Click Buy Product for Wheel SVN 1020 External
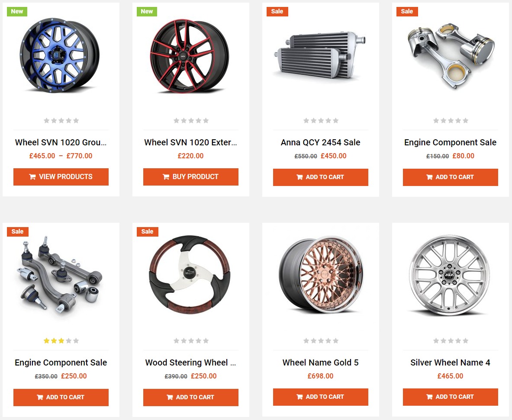Image resolution: width=512 pixels, height=420 pixels. pyautogui.click(x=191, y=177)
